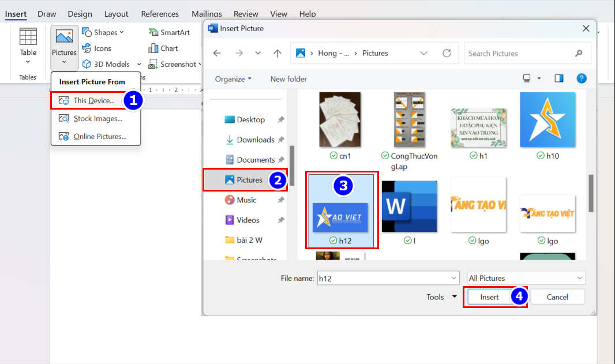Expand the Tools dropdown arrow
615x364 pixels.
pos(455,297)
